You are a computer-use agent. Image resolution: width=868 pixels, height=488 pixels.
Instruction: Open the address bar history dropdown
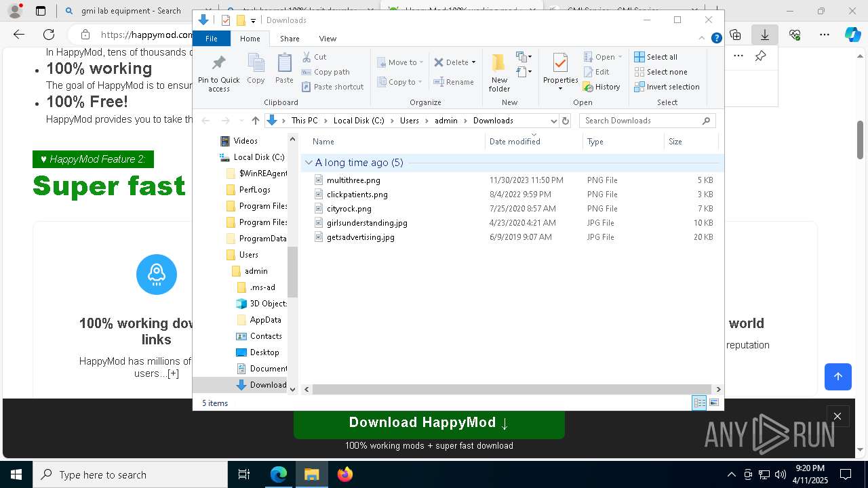[x=553, y=121]
